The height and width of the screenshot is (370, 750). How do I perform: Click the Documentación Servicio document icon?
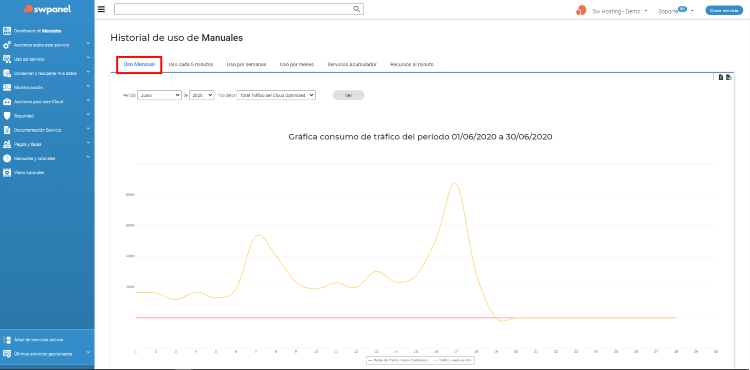(x=7, y=130)
